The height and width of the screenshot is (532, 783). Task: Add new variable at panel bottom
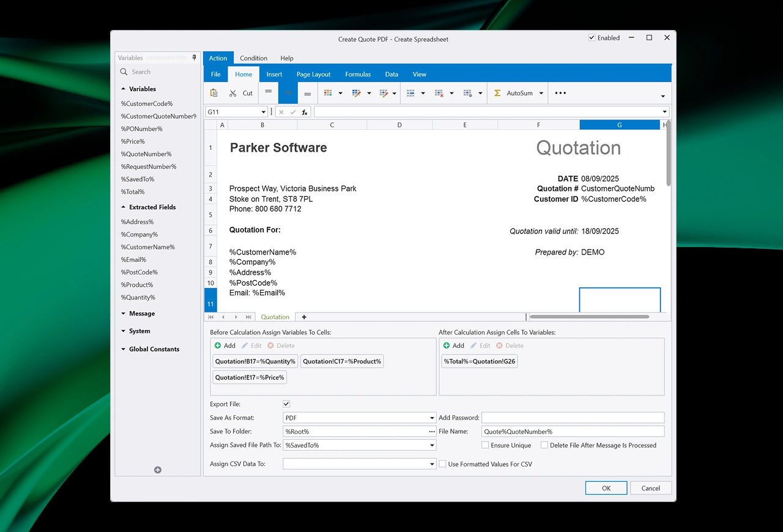[x=158, y=470]
